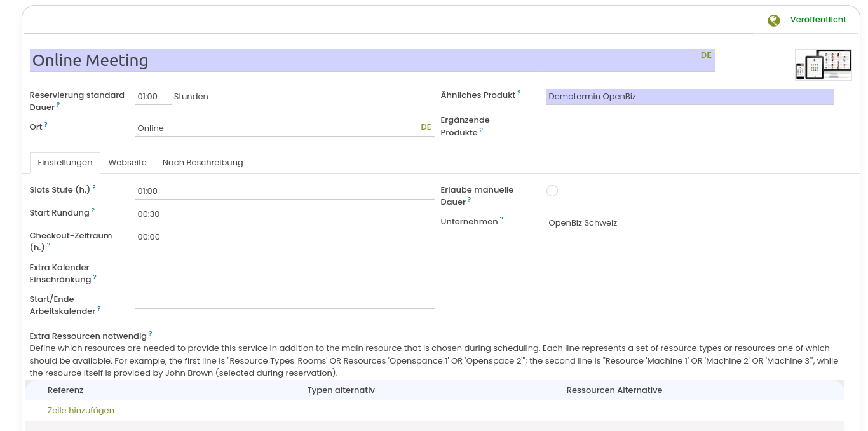The image size is (868, 431).
Task: Click the Checkout-Zeitraum input field
Action: [285, 237]
